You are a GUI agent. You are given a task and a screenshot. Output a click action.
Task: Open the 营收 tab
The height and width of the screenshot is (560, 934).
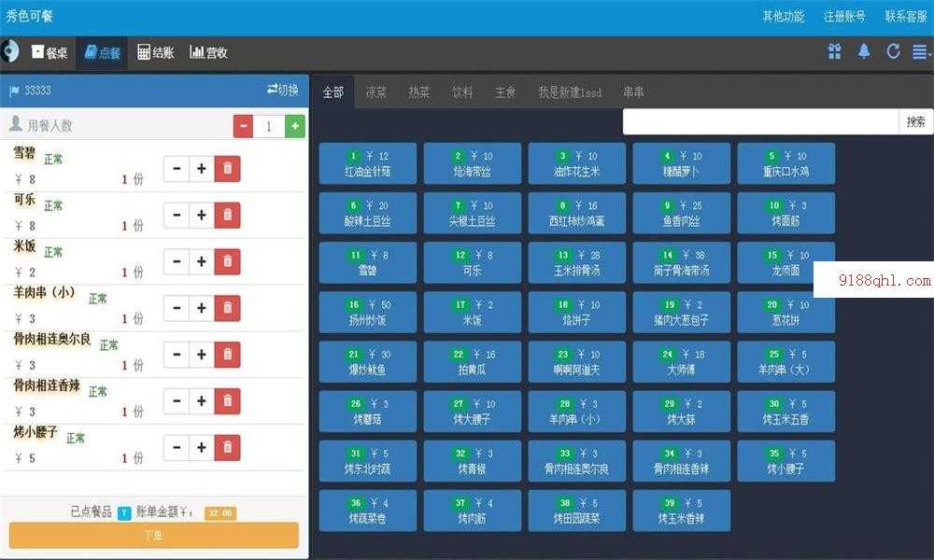pos(208,52)
